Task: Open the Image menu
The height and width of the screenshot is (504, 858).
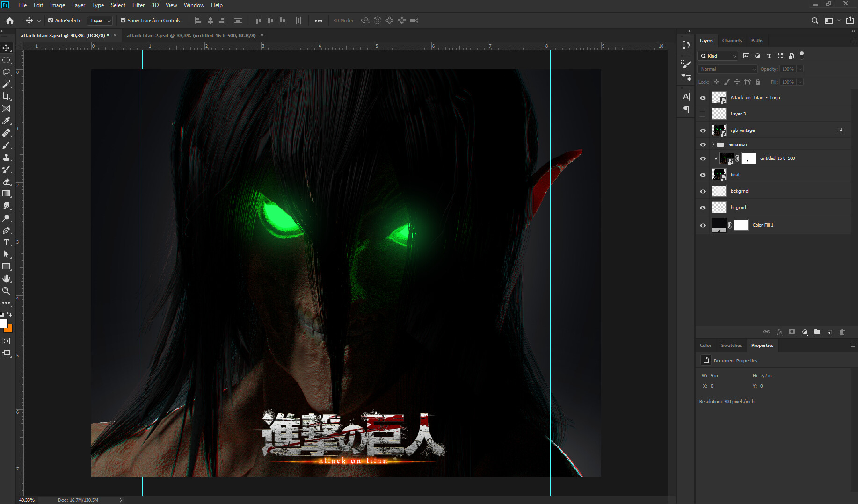Action: (58, 5)
